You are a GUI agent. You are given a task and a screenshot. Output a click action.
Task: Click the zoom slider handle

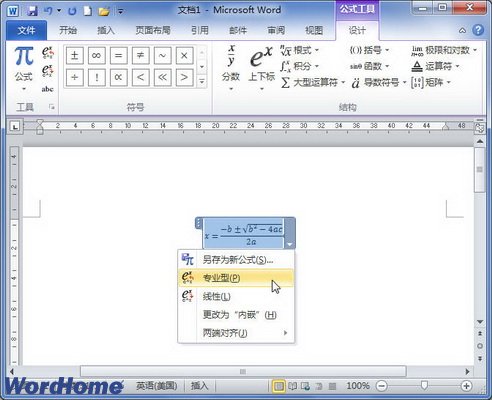[x=424, y=386]
